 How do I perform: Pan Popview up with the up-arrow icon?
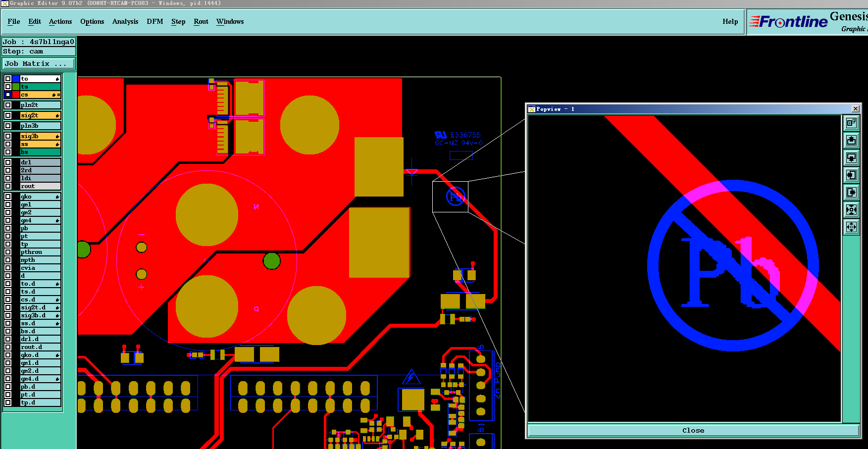point(851,140)
